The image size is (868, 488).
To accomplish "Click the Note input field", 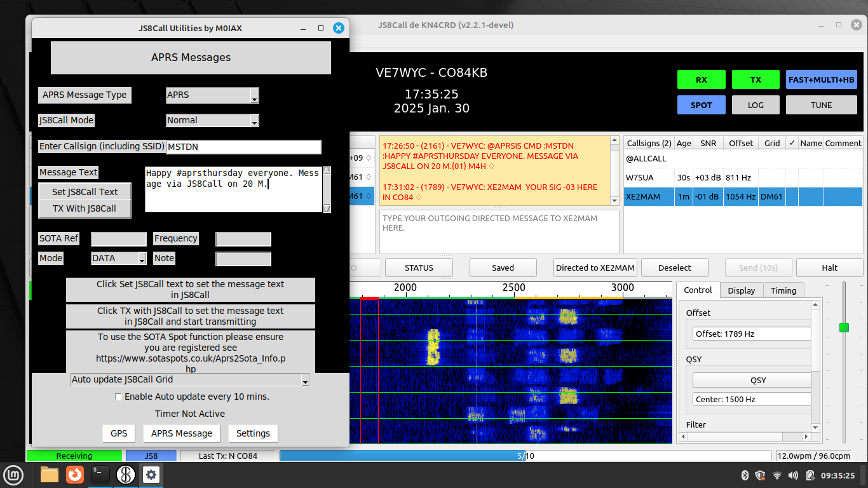I will point(243,259).
